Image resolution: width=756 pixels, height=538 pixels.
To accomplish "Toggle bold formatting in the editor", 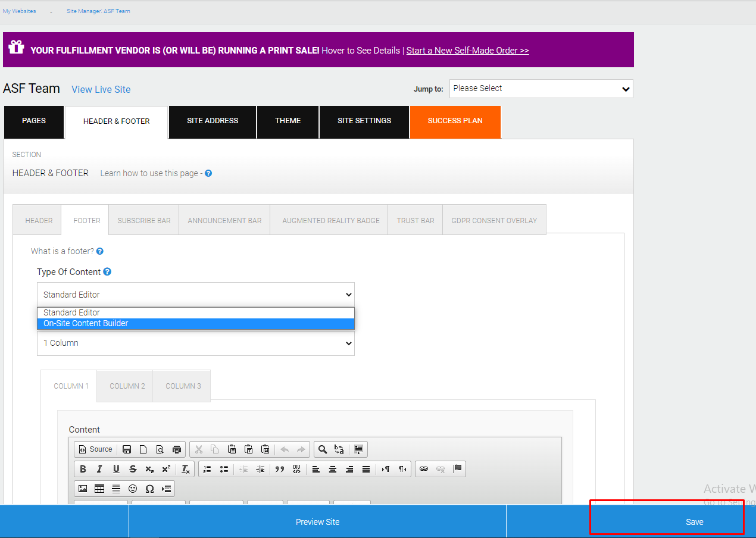I will pos(83,469).
